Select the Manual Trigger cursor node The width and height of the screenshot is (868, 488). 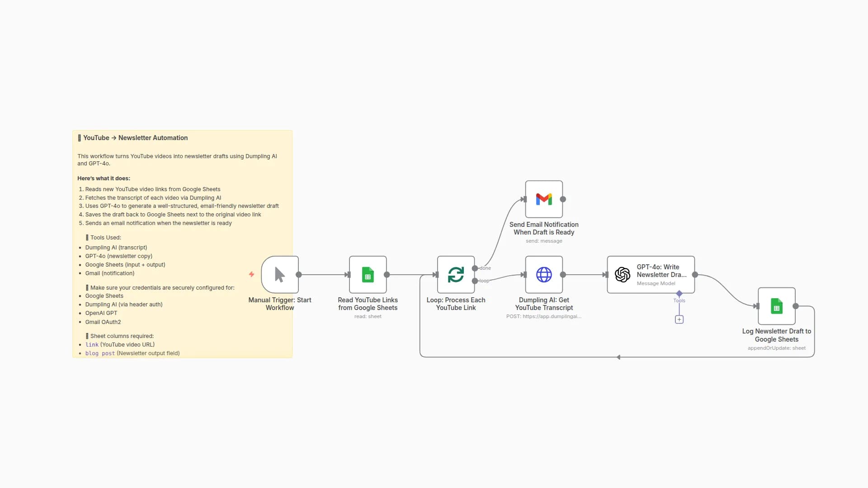click(280, 274)
